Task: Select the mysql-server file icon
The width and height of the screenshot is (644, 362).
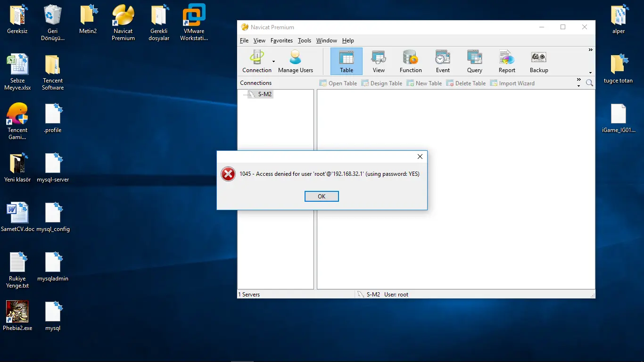Action: pyautogui.click(x=53, y=168)
